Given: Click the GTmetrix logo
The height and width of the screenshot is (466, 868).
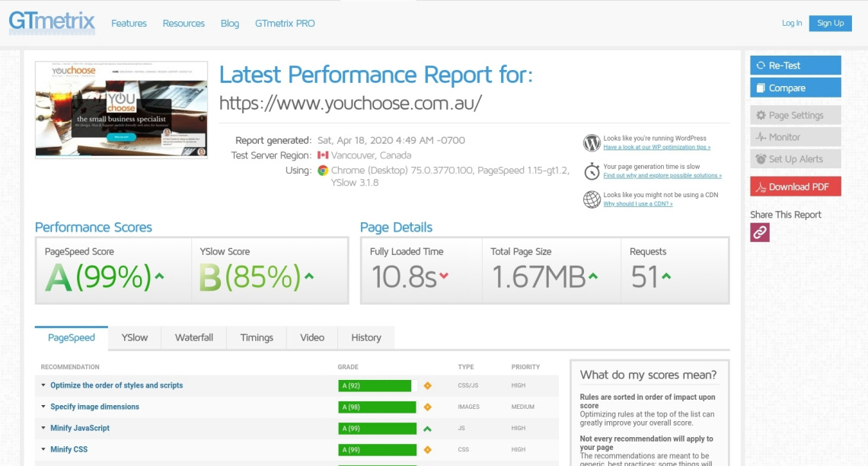Looking at the screenshot, I should coord(52,22).
